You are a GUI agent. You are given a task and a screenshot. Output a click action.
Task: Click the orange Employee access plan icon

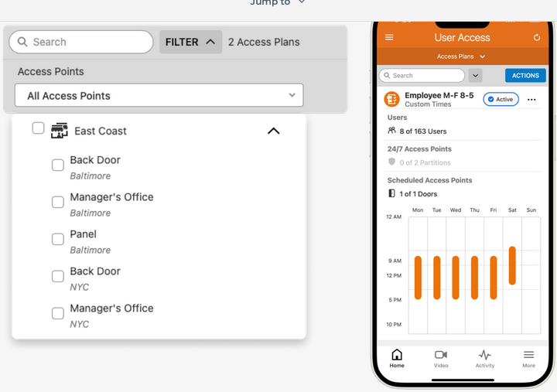391,99
